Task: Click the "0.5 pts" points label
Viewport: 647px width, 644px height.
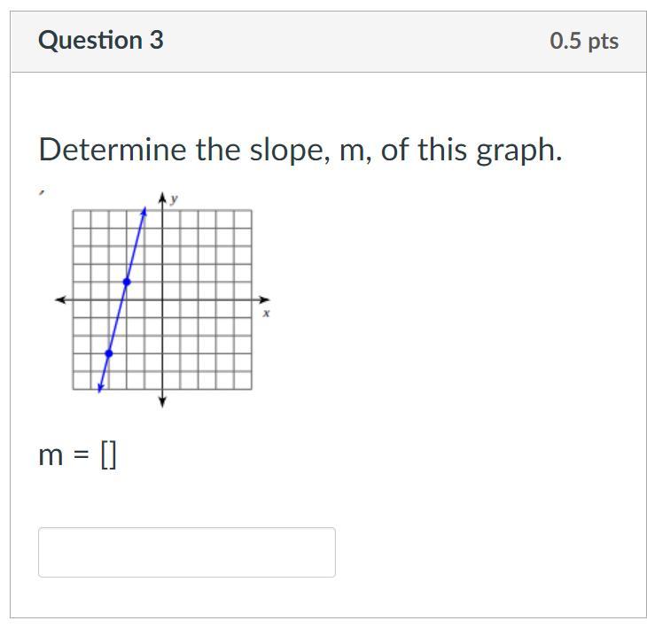Action: click(583, 41)
